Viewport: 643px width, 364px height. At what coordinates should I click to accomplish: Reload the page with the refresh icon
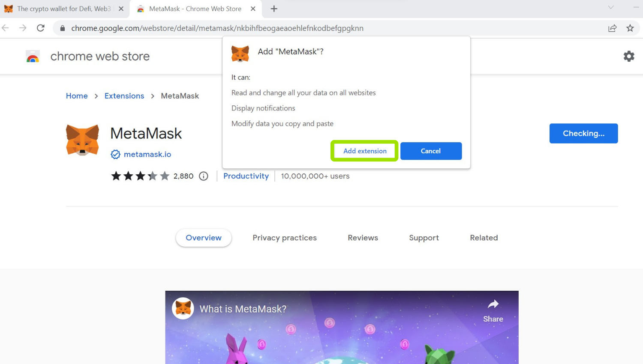[x=41, y=28]
